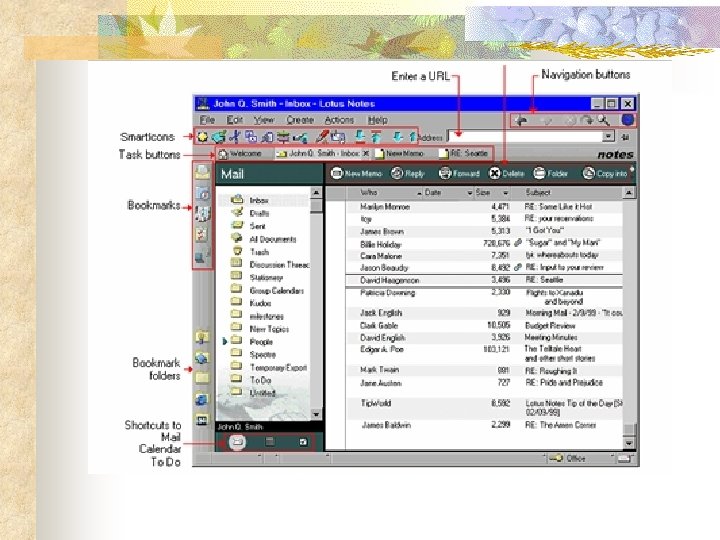Click the New Memo action icon
Image resolution: width=720 pixels, height=540 pixels.
337,173
